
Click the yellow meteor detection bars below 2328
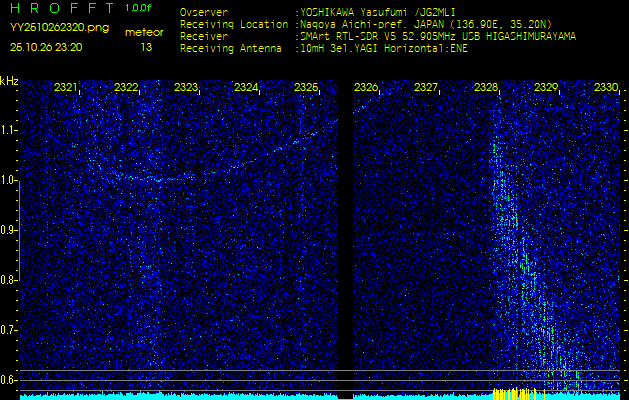(x=518, y=394)
